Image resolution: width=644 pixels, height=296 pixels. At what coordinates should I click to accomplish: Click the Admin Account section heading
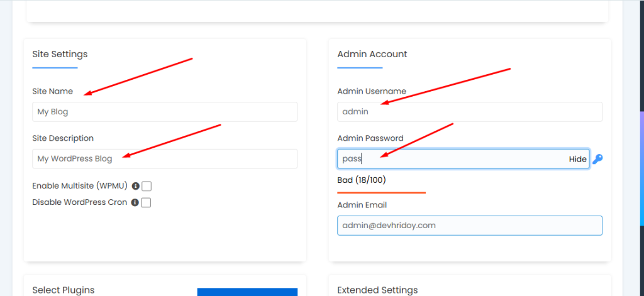372,54
